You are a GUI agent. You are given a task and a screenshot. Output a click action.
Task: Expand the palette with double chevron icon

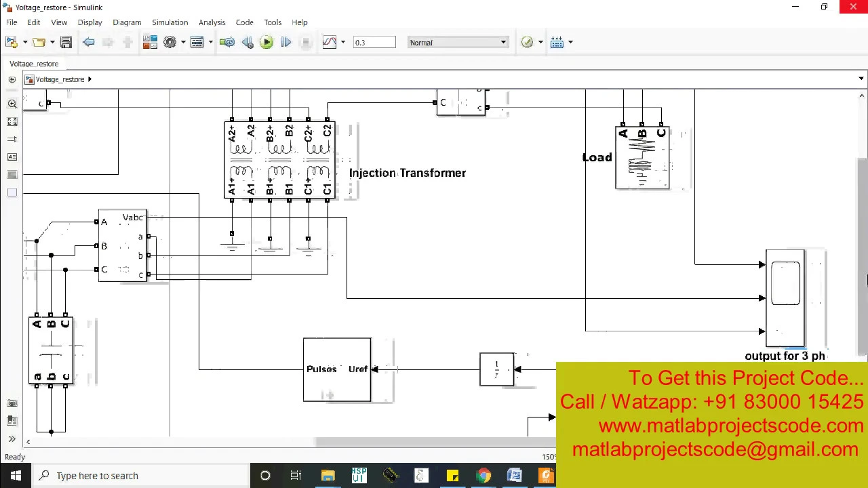(x=12, y=439)
